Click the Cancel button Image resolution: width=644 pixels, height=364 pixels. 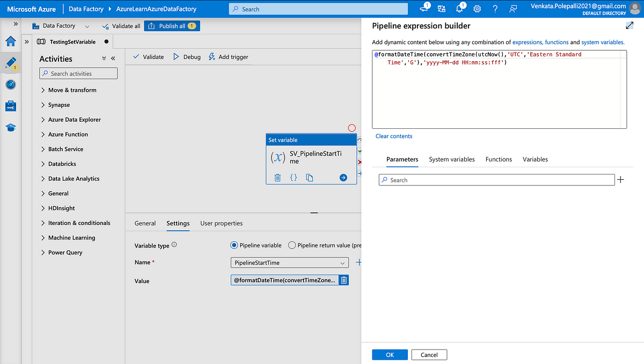[429, 355]
